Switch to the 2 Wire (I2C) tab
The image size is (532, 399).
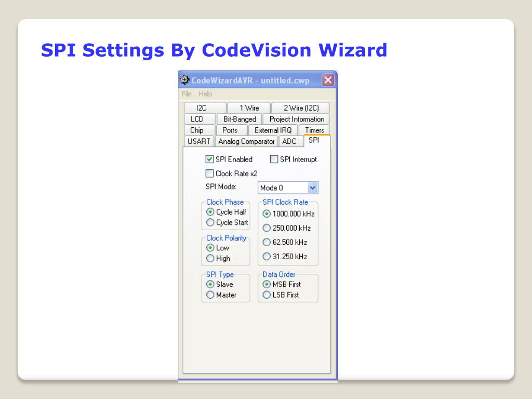pyautogui.click(x=301, y=108)
